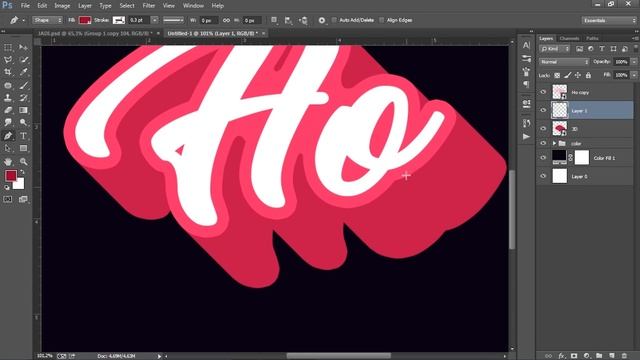Open the File menu
This screenshot has width=640, height=360.
pos(25,6)
